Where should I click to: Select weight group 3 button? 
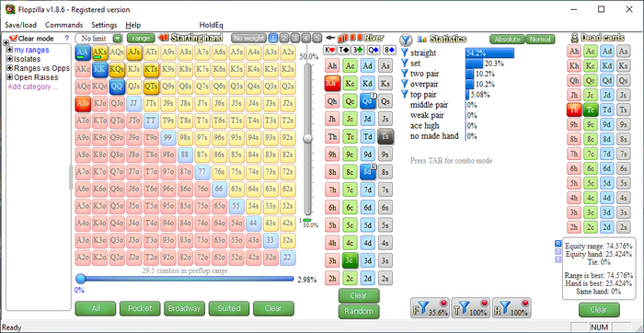(295, 39)
